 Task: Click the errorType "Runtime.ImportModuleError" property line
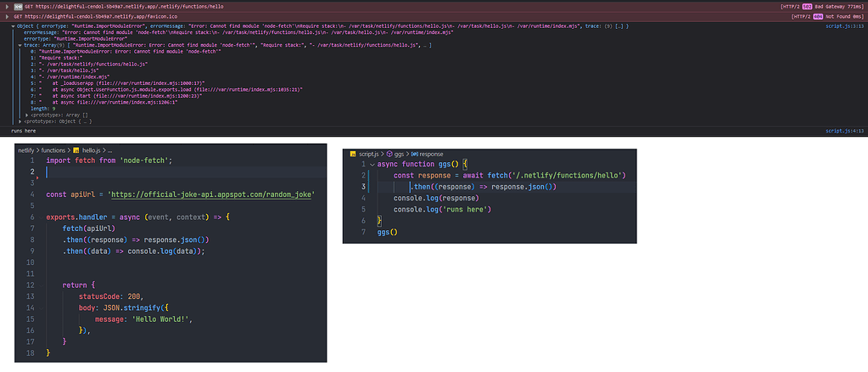pos(76,39)
